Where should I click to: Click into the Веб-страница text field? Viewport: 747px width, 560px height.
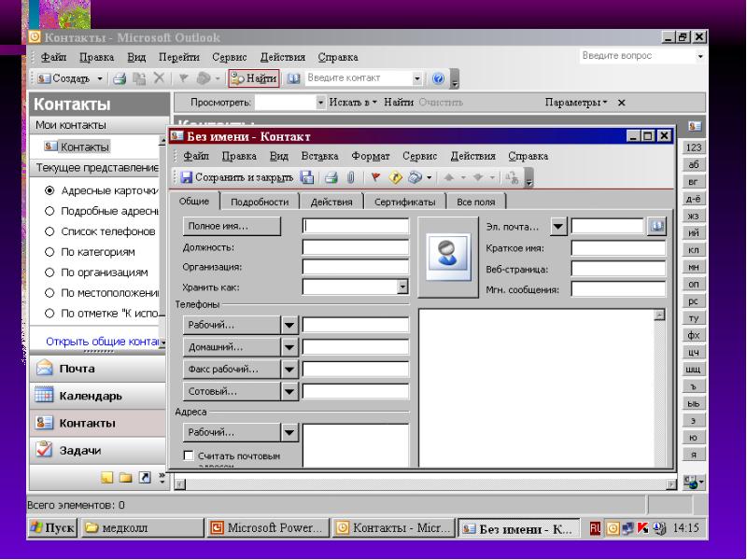click(618, 269)
